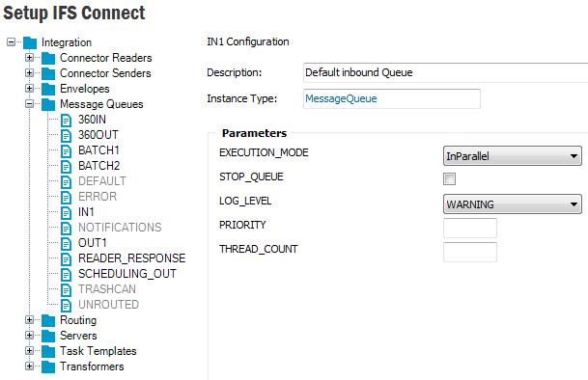Select the READER_RESPONSE queue entry
Image resolution: width=588 pixels, height=380 pixels.
(131, 258)
